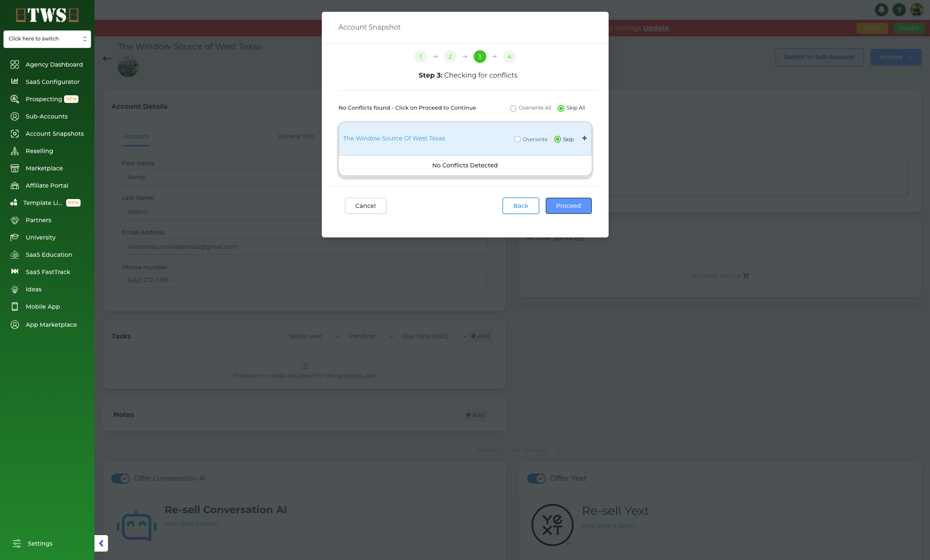930x560 pixels.
Task: Click Cancel in the Account Snapshot dialog
Action: [x=365, y=206]
